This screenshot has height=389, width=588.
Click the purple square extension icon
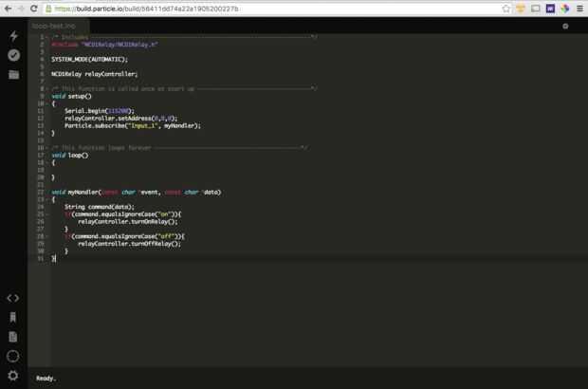[x=550, y=9]
